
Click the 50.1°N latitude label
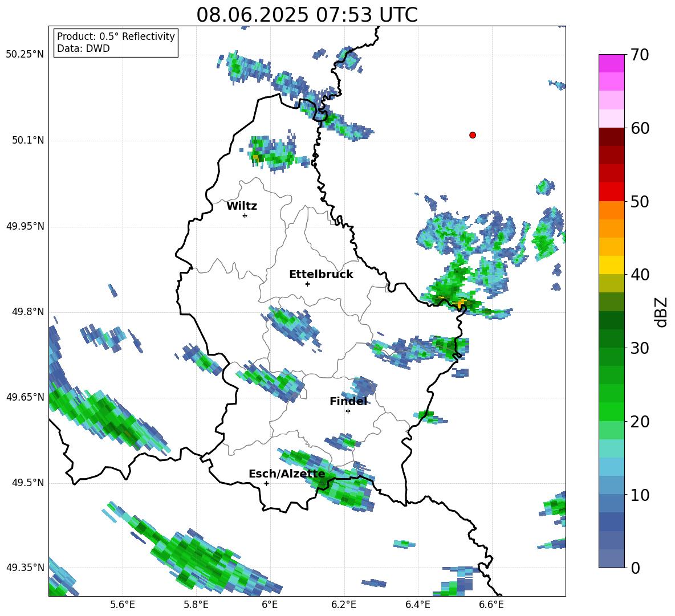coord(29,140)
